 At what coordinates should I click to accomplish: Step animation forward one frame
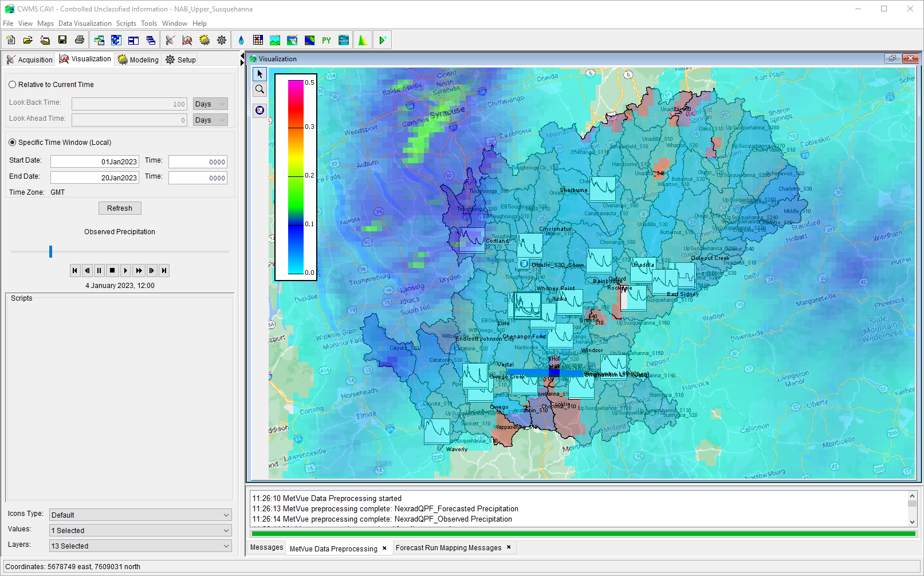151,270
